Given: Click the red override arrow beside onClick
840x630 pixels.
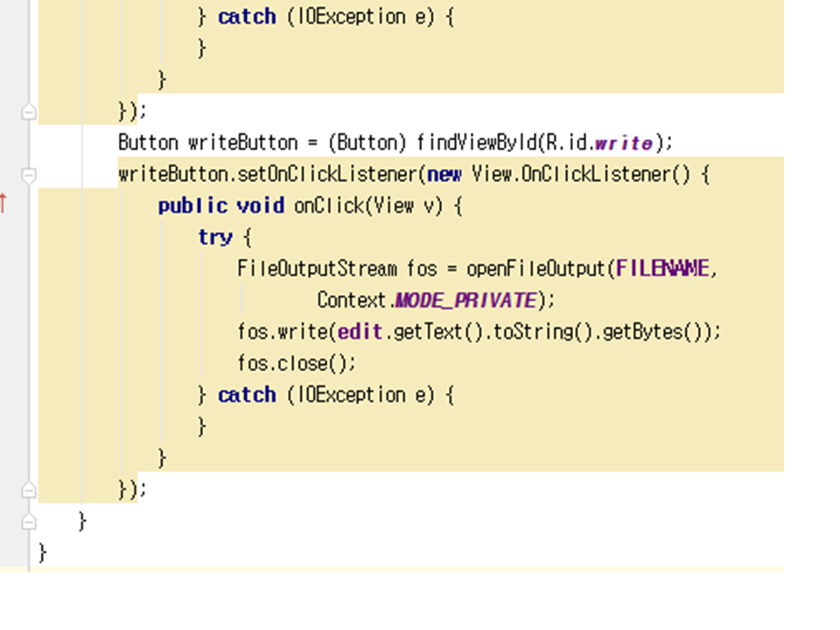Looking at the screenshot, I should (x=3, y=205).
